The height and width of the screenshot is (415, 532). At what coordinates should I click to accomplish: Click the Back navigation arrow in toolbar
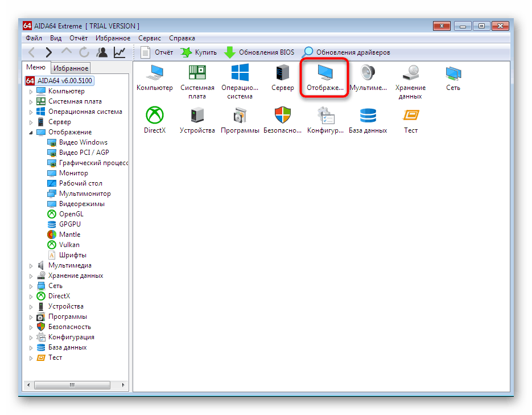click(32, 52)
